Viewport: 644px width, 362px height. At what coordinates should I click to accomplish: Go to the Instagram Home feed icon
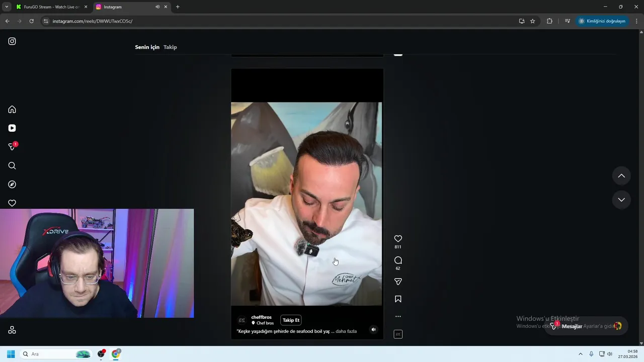point(12,110)
